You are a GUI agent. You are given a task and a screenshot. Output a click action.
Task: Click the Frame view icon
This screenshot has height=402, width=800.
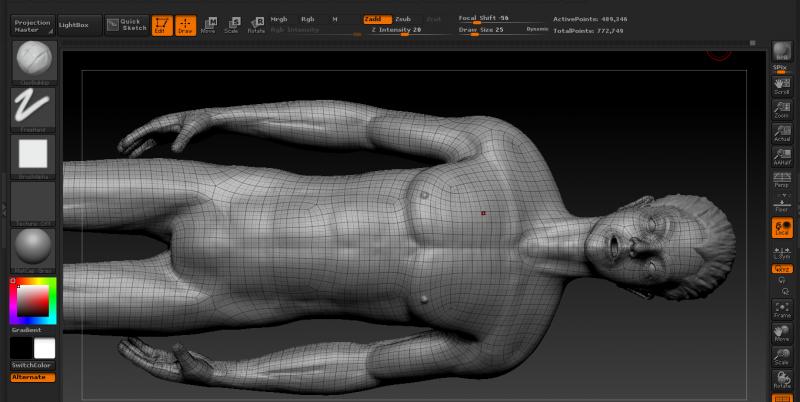pos(782,308)
